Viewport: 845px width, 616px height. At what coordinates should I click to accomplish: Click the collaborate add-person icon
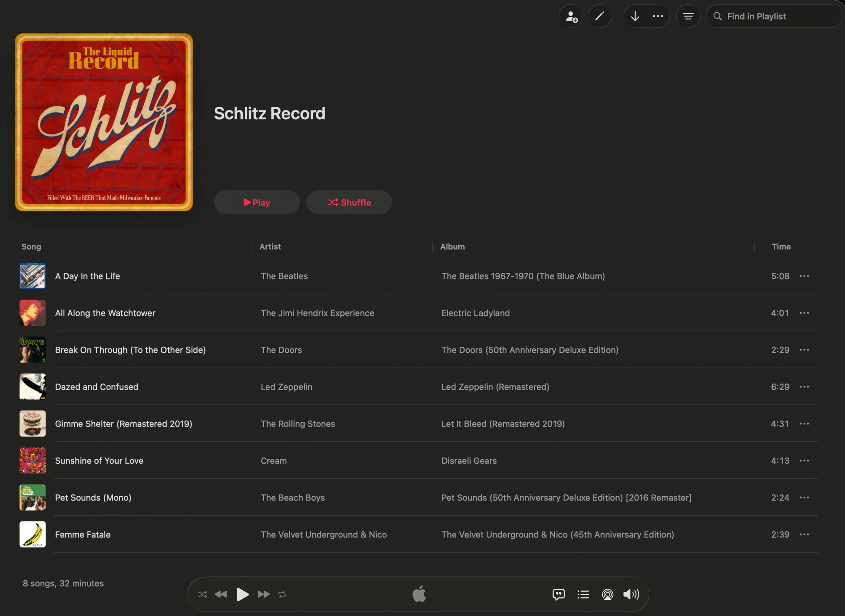[571, 17]
